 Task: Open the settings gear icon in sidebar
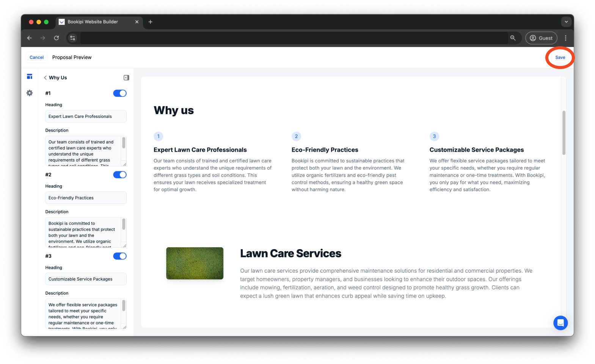30,93
